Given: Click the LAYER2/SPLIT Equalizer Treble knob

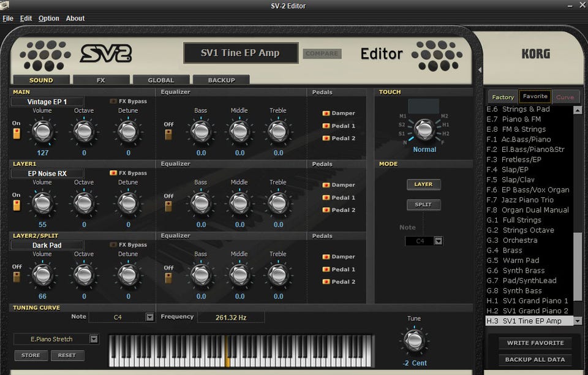Looking at the screenshot, I should pos(278,275).
